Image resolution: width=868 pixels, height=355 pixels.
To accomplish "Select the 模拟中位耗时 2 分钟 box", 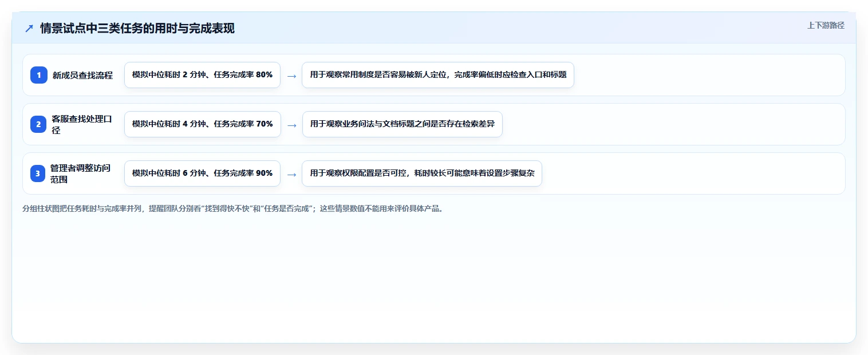I will 202,75.
